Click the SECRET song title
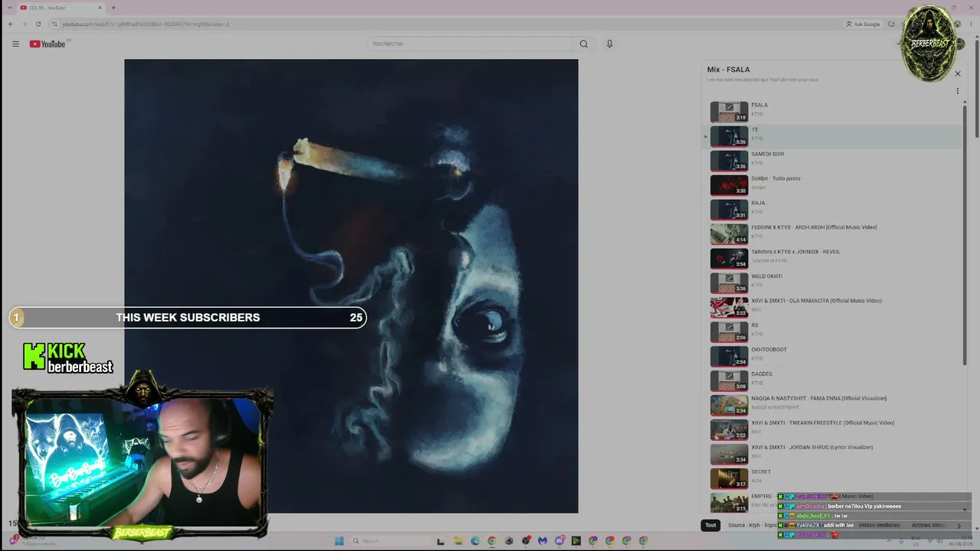This screenshot has width=980, height=551. tap(761, 472)
